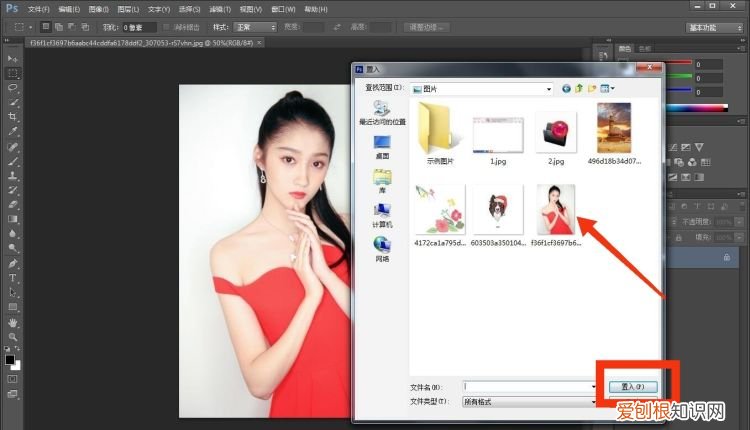This screenshot has width=750, height=430.
Task: Open the History panel icon
Action: pos(603,56)
